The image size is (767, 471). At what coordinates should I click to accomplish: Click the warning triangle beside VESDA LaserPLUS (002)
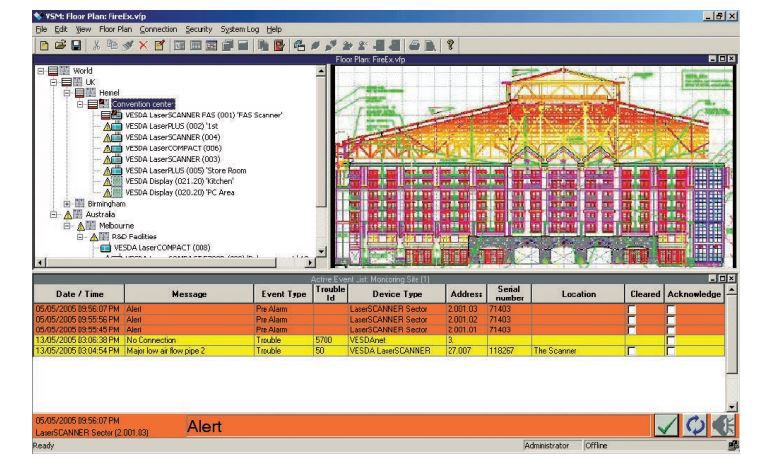point(107,126)
